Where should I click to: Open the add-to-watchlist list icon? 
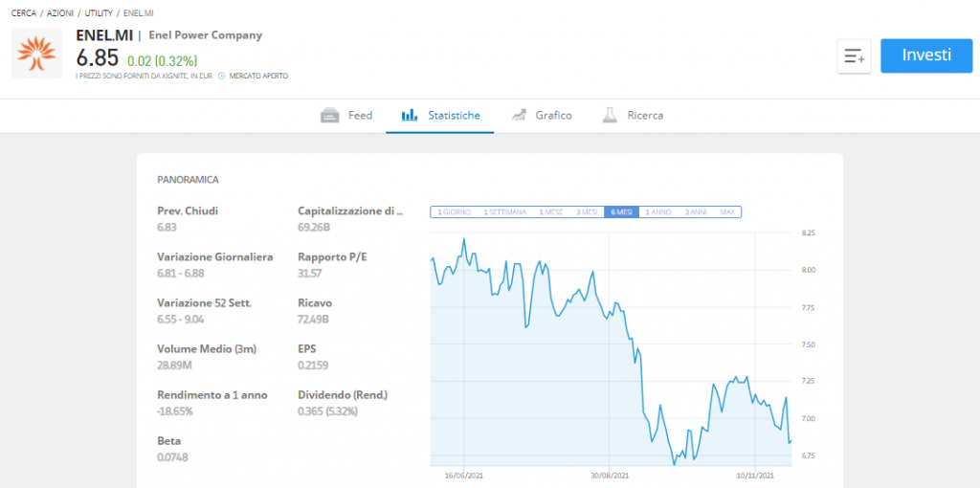[854, 56]
